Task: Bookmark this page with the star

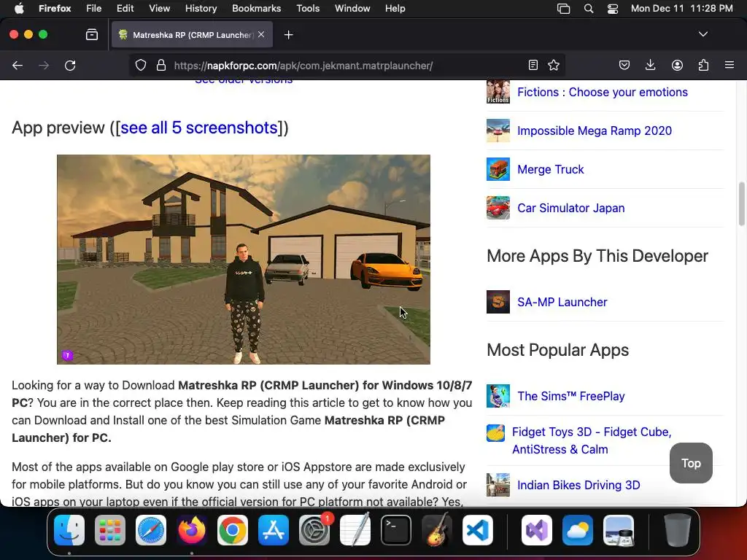Action: point(554,65)
